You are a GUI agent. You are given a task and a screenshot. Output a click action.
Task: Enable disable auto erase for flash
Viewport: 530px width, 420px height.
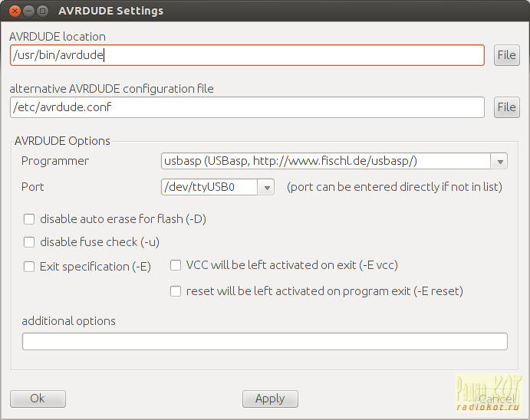click(29, 219)
